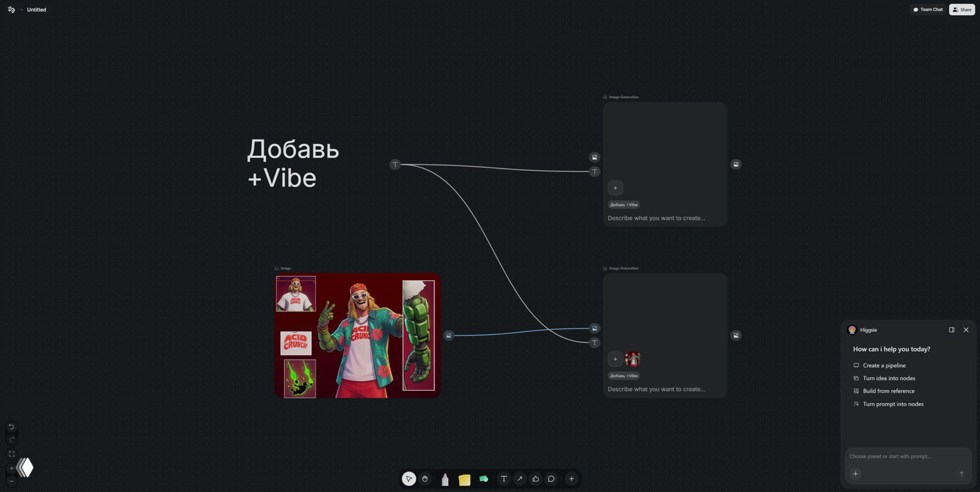The image size is (980, 492).
Task: Focus prompt field in upper Image Generation node
Action: point(657,218)
